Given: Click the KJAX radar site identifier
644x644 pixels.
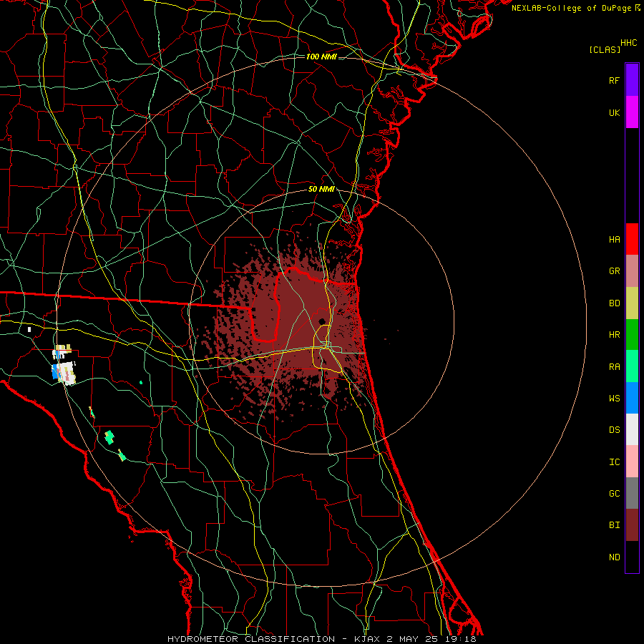Looking at the screenshot, I should [x=369, y=639].
